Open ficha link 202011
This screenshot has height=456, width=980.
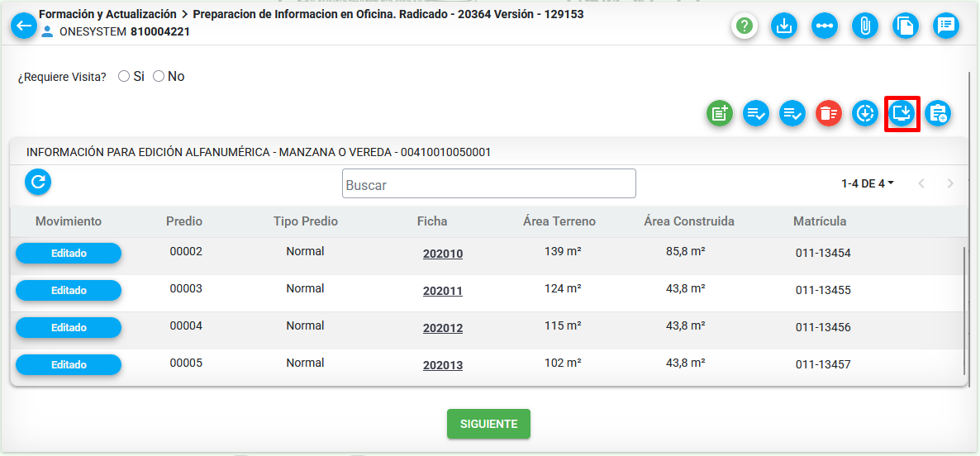(443, 291)
